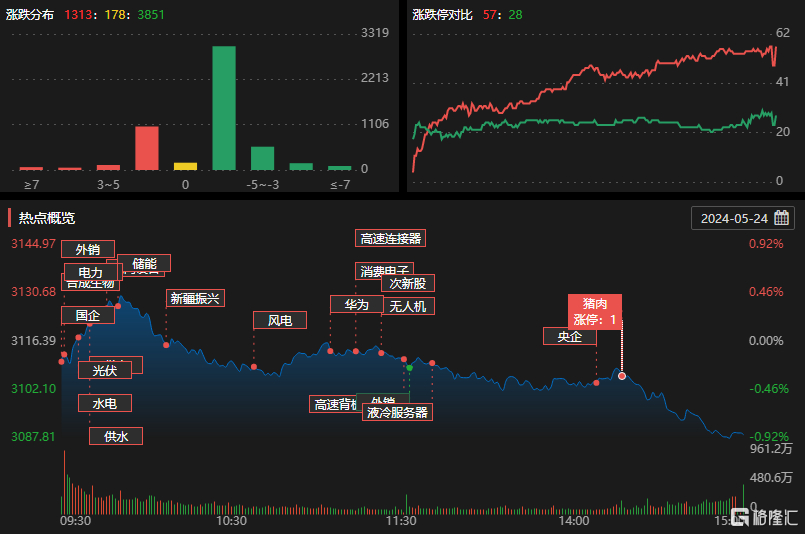The height and width of the screenshot is (534, 805).
Task: Click the highlighted 猪肉 涨停 tooltip
Action: coord(595,312)
